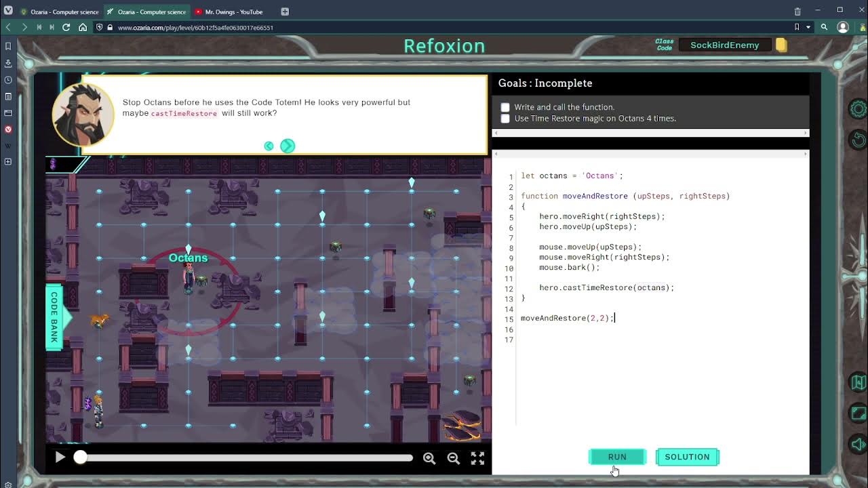Open the Bookmarks side panel
The height and width of the screenshot is (488, 868).
point(8,46)
